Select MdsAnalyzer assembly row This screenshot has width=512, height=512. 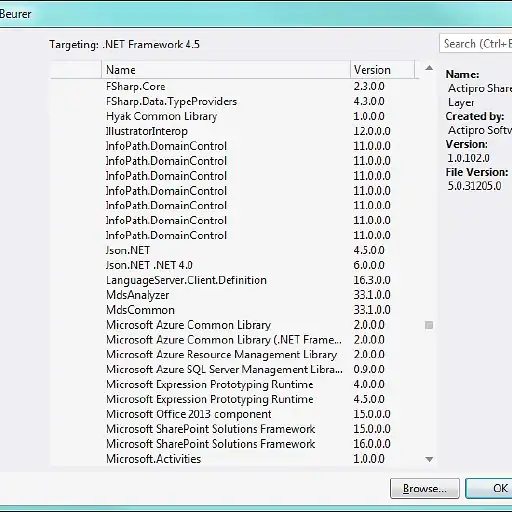pyautogui.click(x=235, y=295)
